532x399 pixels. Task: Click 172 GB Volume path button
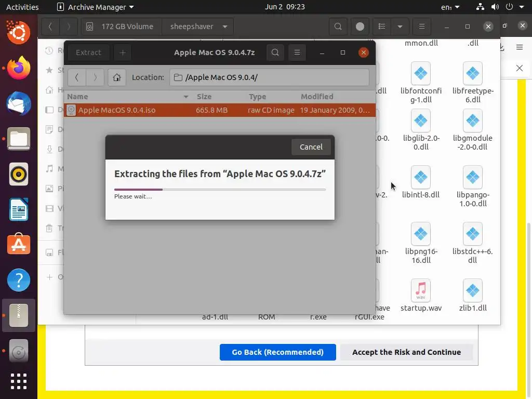(x=122, y=26)
